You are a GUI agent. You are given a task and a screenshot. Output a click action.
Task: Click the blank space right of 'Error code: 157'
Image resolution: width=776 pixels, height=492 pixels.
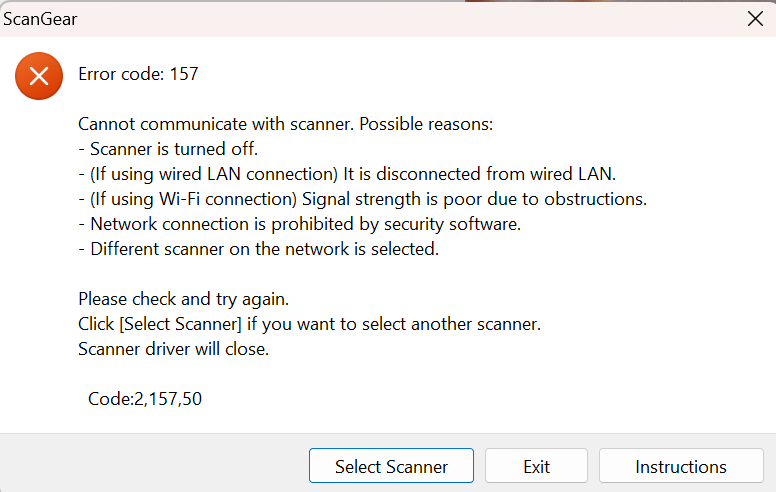[x=450, y=74]
